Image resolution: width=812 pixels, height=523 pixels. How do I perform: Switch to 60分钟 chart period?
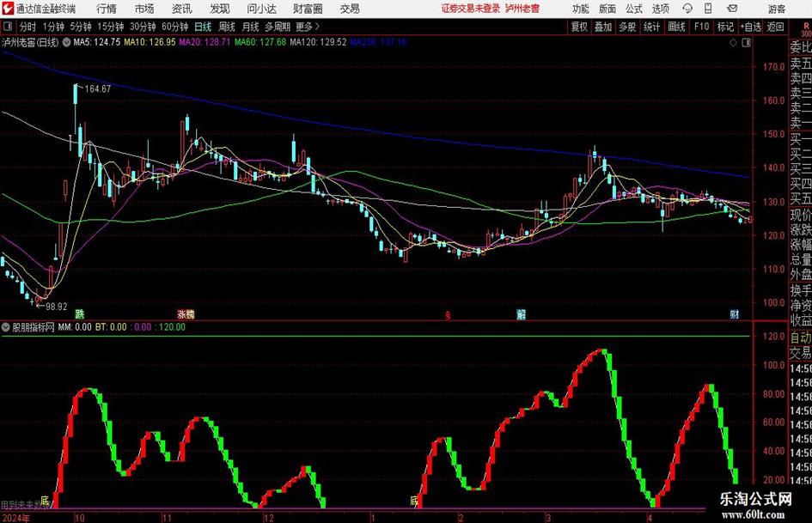point(175,27)
